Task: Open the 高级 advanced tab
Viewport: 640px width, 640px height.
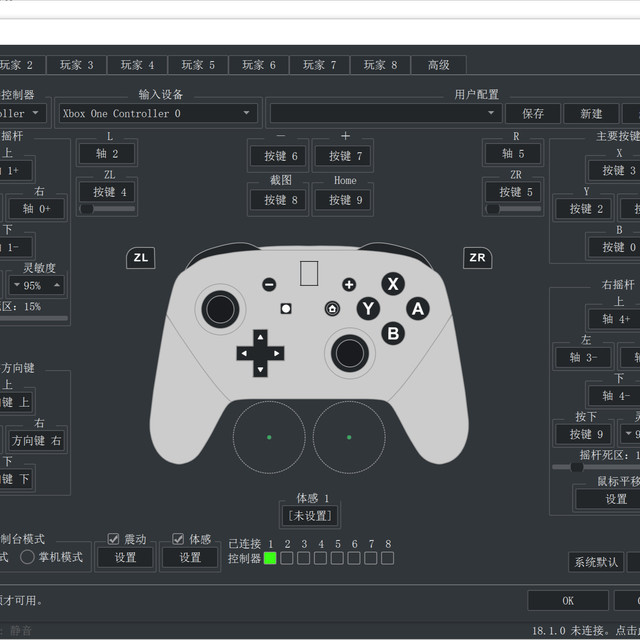Action: tap(438, 65)
